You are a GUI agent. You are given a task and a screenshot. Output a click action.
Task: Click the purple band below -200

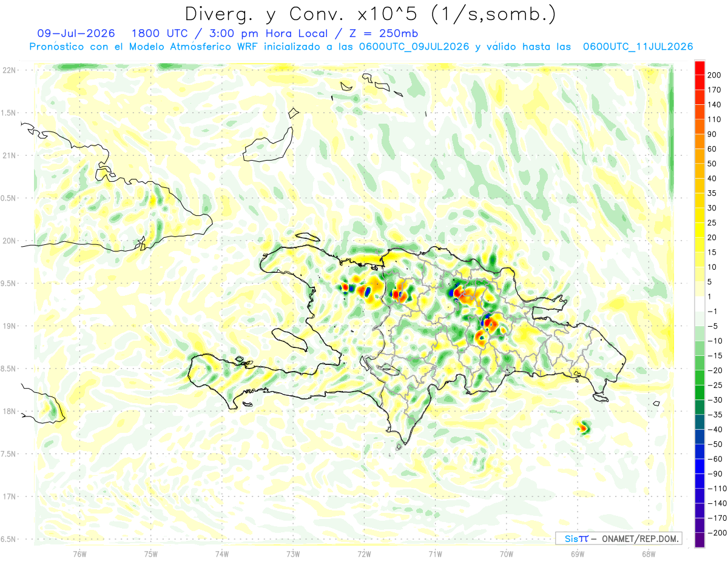click(699, 540)
